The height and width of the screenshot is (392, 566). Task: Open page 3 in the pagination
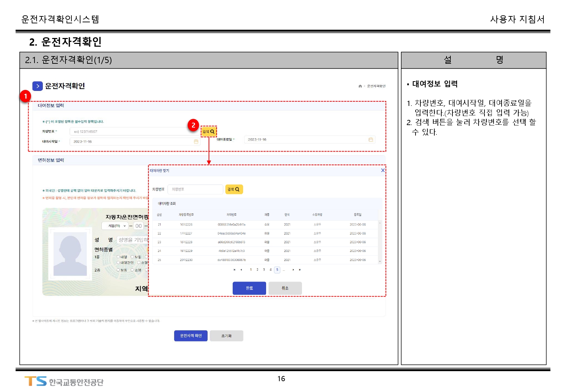[264, 270]
